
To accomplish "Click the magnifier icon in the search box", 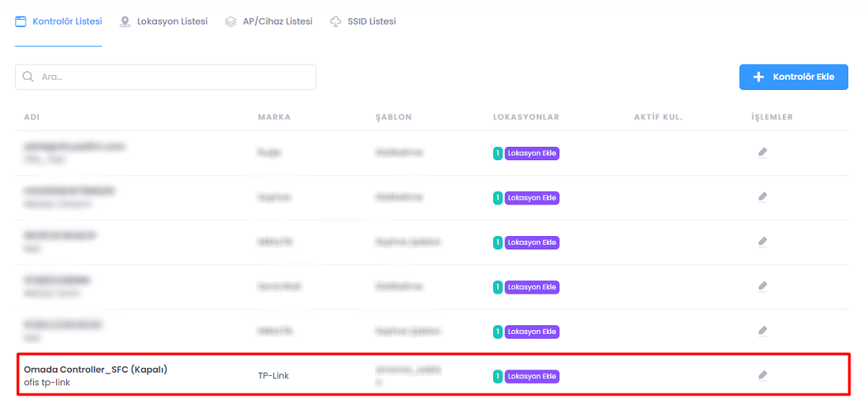I will (x=28, y=77).
